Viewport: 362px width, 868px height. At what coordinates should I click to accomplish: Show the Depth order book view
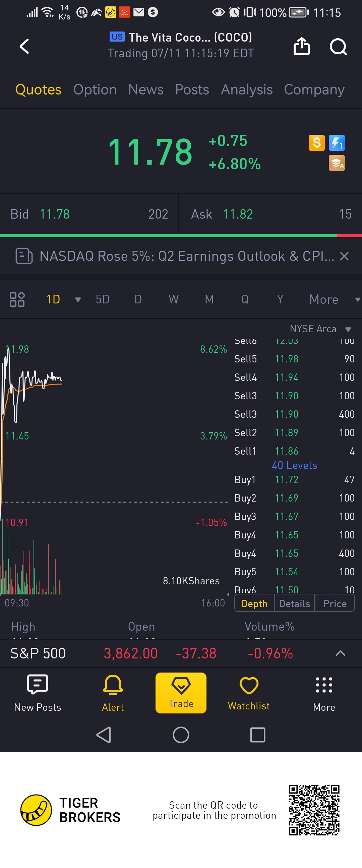pyautogui.click(x=254, y=603)
